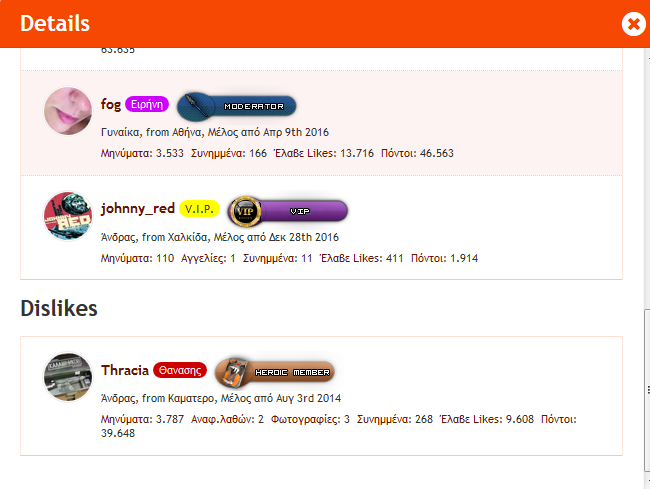The image size is (650, 489).
Task: Open johnny_red's Αγγελίες: 1 stat
Action: click(208, 258)
